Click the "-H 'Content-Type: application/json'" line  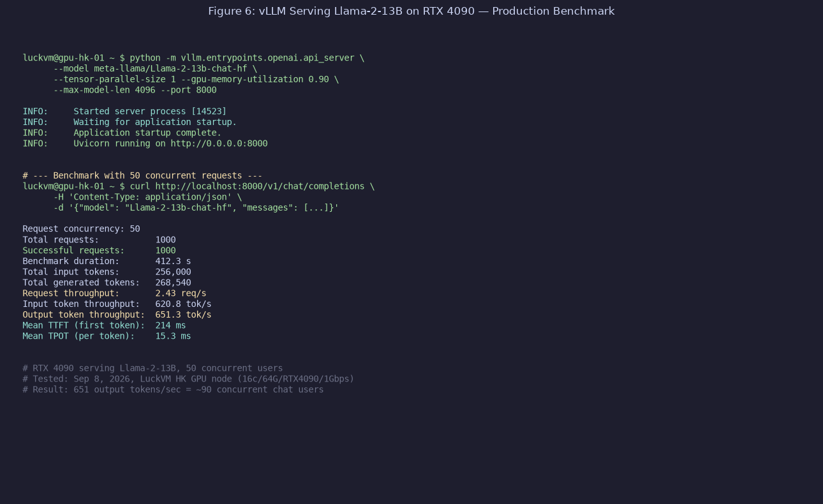pos(147,198)
